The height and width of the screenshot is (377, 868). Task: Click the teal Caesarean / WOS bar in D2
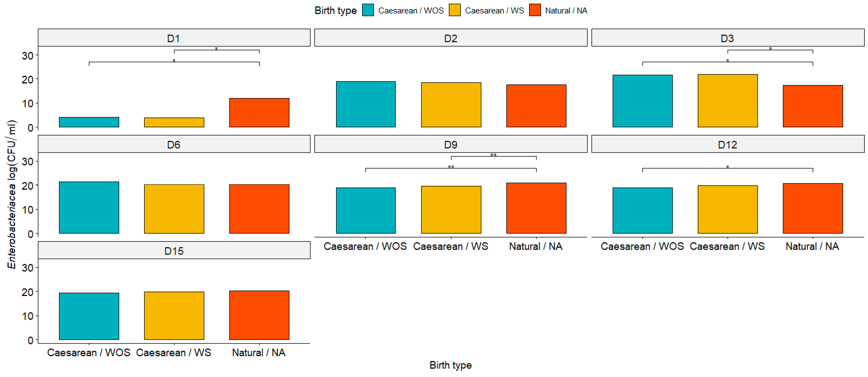click(366, 104)
